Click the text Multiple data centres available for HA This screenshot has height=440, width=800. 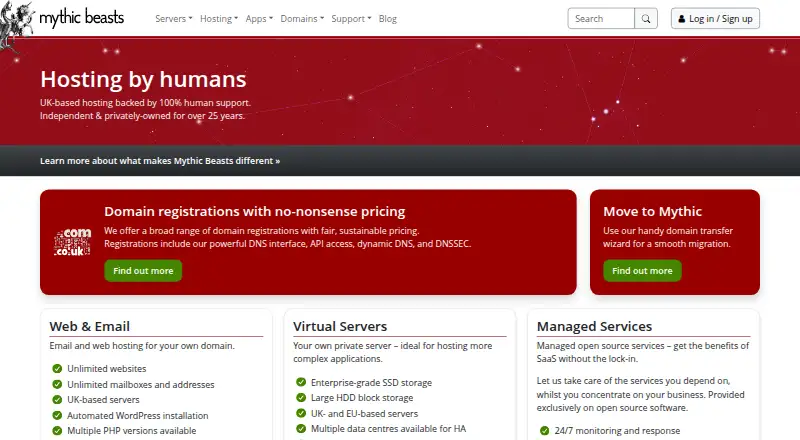388,429
